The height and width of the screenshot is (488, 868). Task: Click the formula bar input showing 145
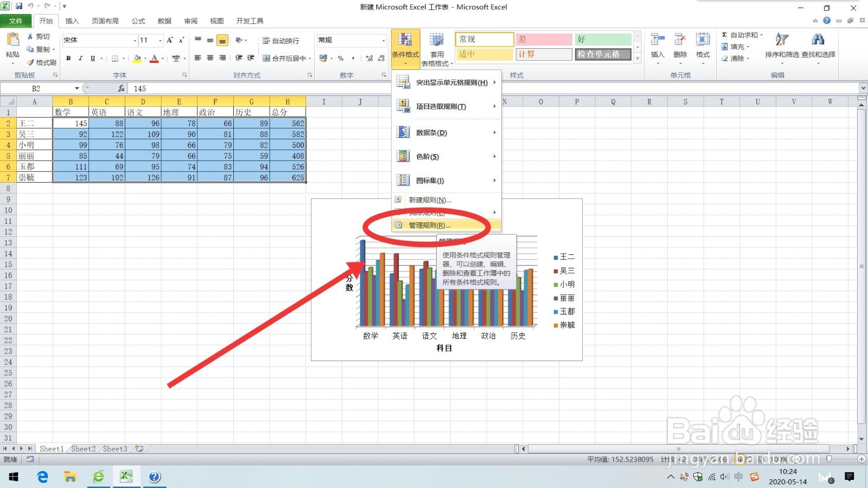tap(494, 88)
